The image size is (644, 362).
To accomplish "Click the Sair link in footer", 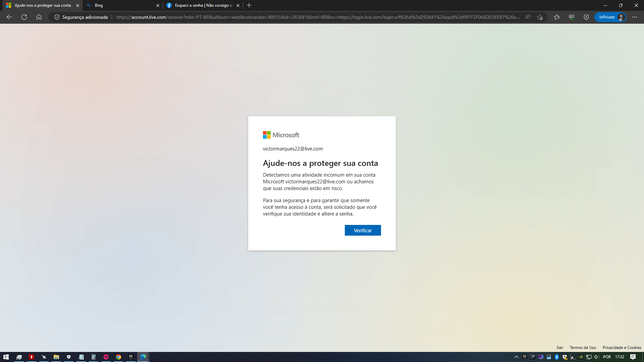I will coord(560,348).
